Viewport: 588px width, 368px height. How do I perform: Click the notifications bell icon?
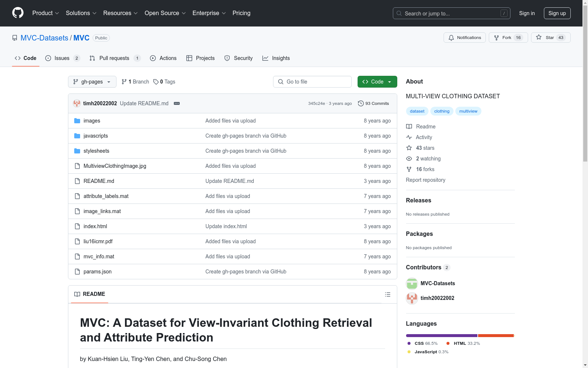tap(451, 38)
